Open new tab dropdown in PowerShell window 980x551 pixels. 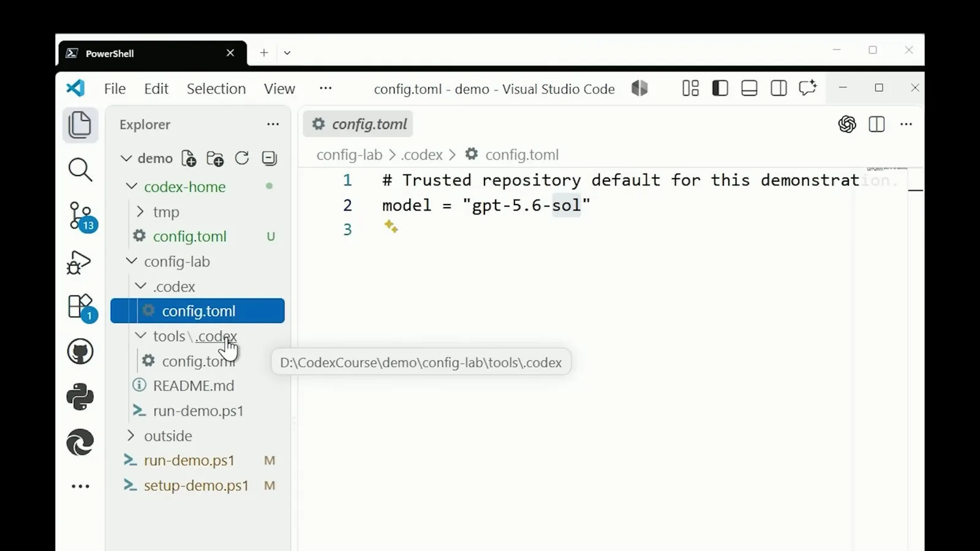point(287,53)
